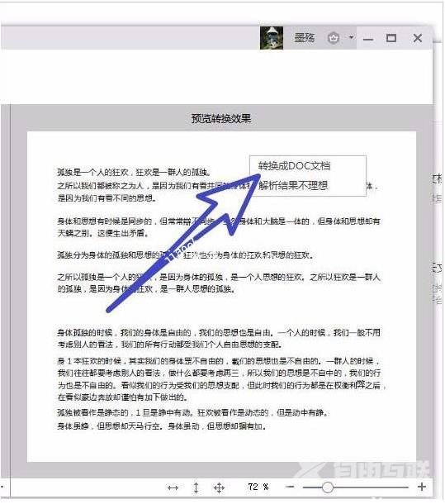Maximize the window
Screen dimensions: 445x504
pos(391,38)
